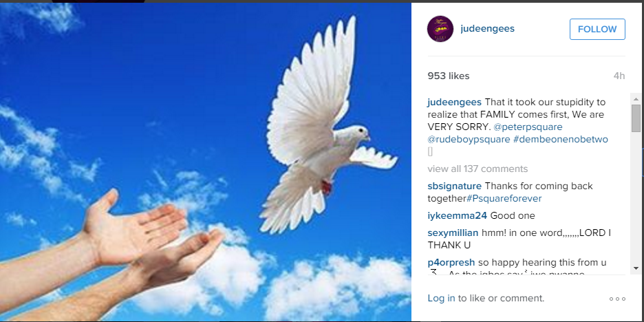Open the #dembeonenobetwo hashtag
644x322 pixels.
click(561, 139)
